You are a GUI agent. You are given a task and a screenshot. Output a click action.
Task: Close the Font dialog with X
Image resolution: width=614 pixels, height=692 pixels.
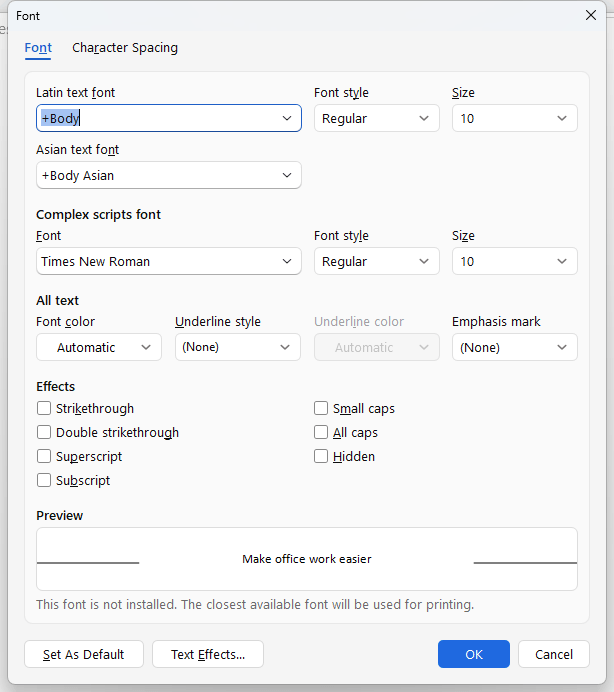tap(590, 15)
